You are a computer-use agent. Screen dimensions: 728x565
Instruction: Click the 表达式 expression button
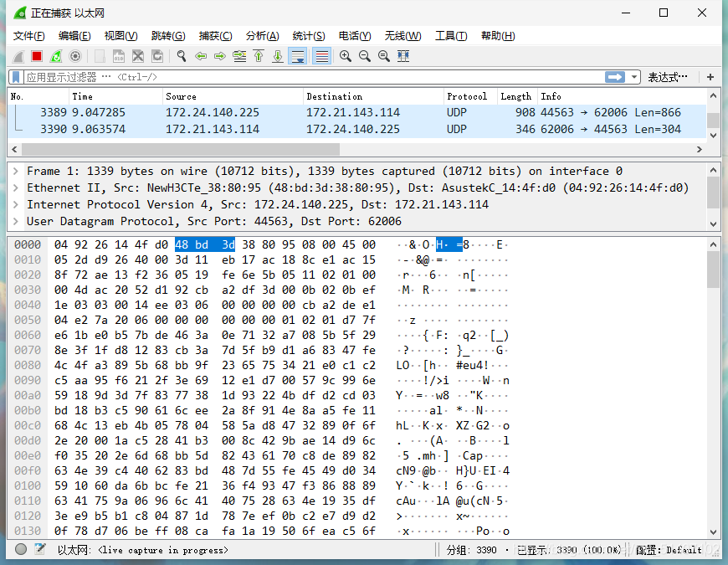667,77
